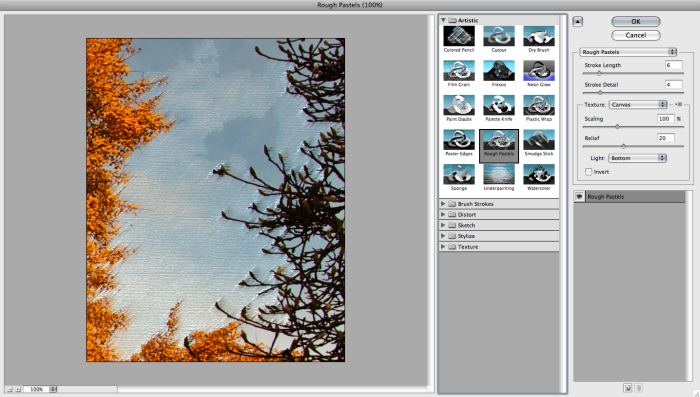This screenshot has width=700, height=397.
Task: Click the delete effect layer trash icon
Action: pyautogui.click(x=638, y=388)
